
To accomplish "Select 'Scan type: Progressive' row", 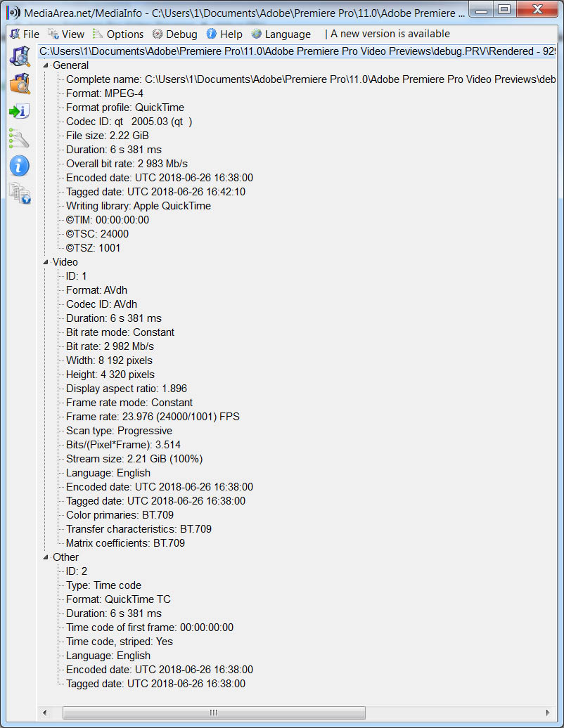I will [119, 431].
